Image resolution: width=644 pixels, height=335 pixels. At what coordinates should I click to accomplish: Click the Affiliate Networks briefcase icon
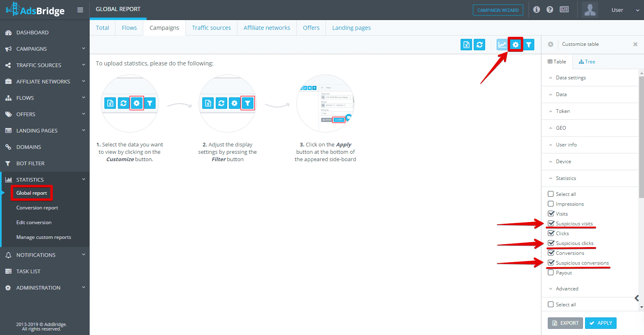pyautogui.click(x=8, y=81)
